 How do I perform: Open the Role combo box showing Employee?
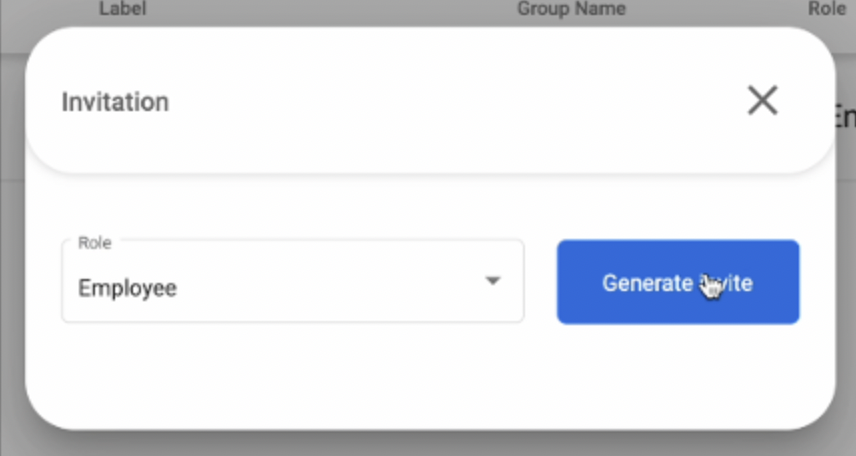point(292,282)
